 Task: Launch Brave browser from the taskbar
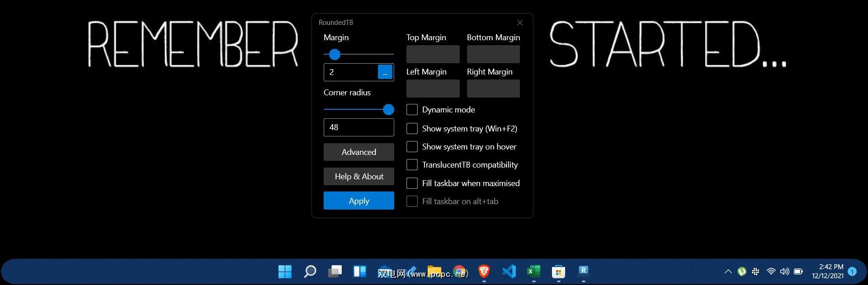pyautogui.click(x=484, y=271)
